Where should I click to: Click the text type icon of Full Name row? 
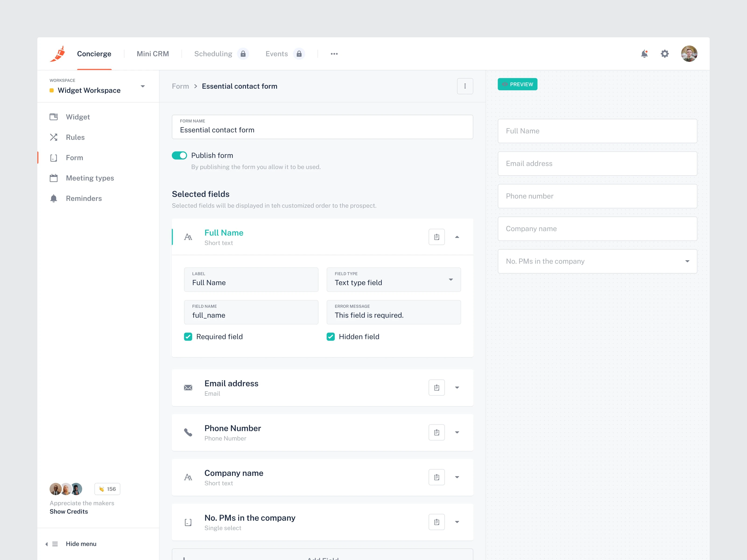(188, 237)
